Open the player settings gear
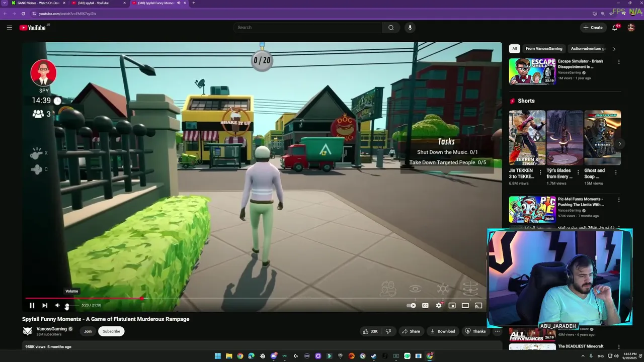This screenshot has height=362, width=644. 439,305
